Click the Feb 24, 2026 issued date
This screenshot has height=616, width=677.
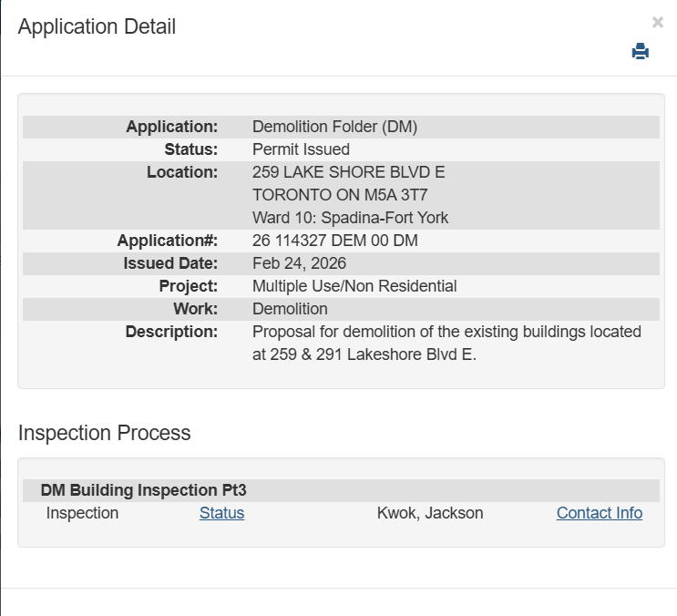pos(299,263)
